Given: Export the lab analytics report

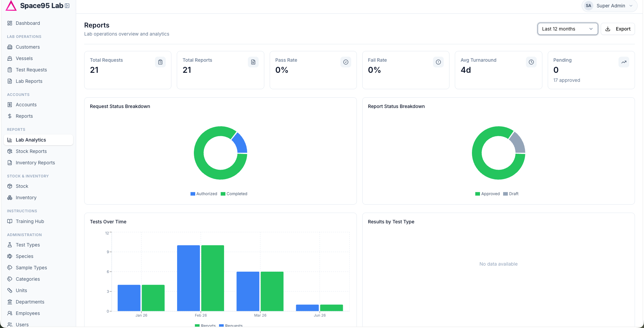Looking at the screenshot, I should pos(618,29).
